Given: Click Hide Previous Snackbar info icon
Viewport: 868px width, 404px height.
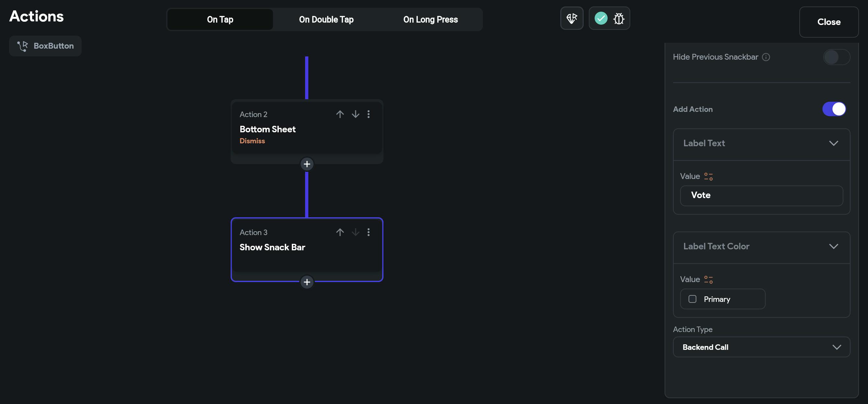Looking at the screenshot, I should [766, 57].
